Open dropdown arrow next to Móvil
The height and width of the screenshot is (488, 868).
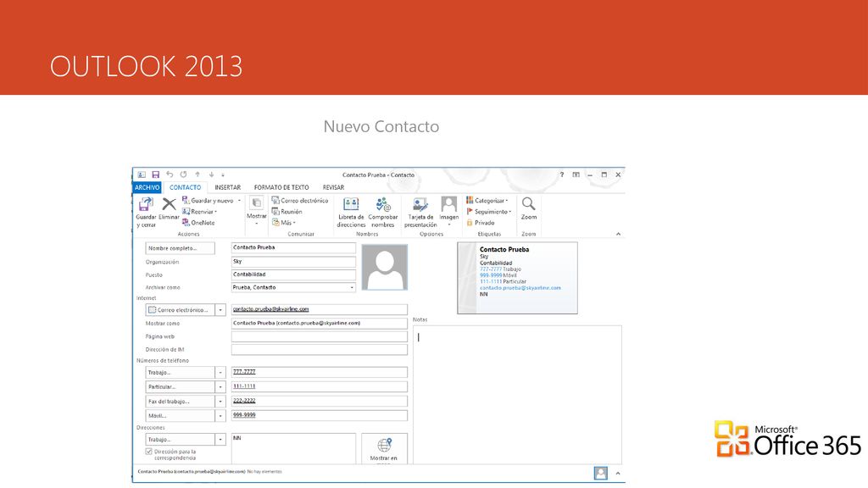pos(220,415)
